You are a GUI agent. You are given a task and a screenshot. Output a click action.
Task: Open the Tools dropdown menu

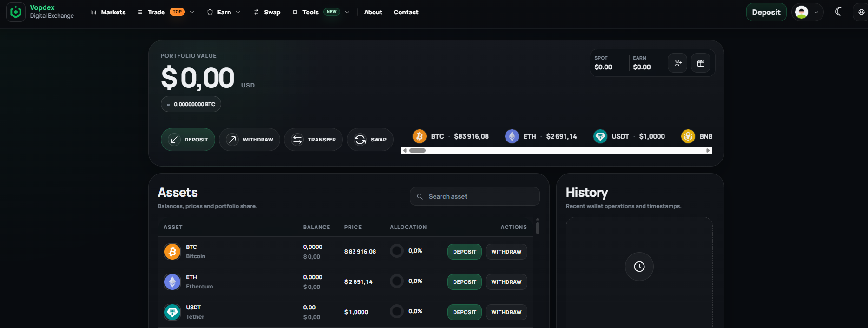coord(321,12)
